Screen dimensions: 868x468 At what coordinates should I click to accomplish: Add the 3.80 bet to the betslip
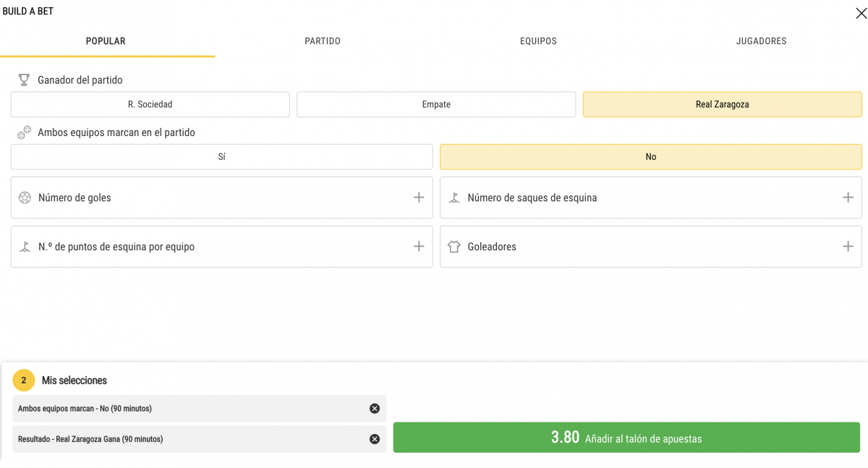626,438
